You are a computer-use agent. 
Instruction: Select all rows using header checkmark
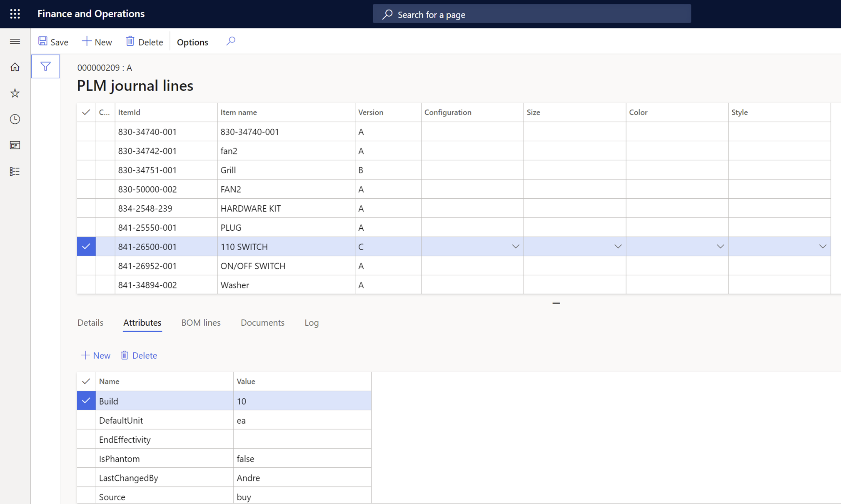point(86,112)
